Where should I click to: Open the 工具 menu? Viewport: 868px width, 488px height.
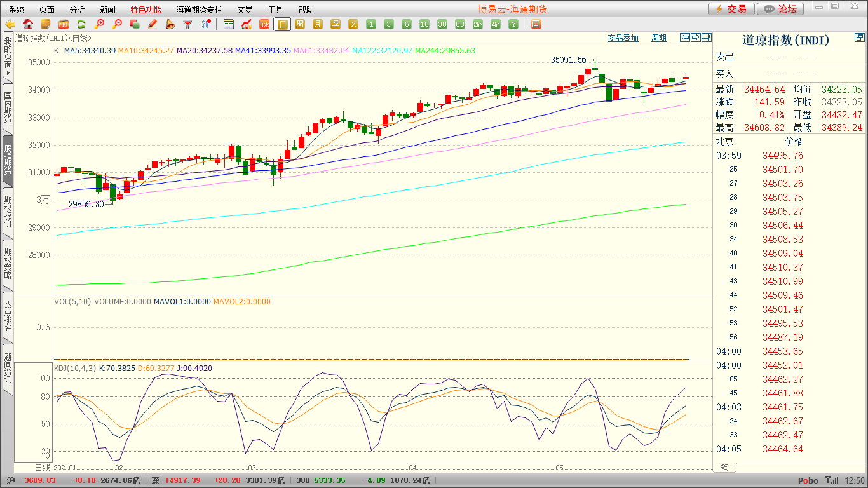(x=276, y=10)
